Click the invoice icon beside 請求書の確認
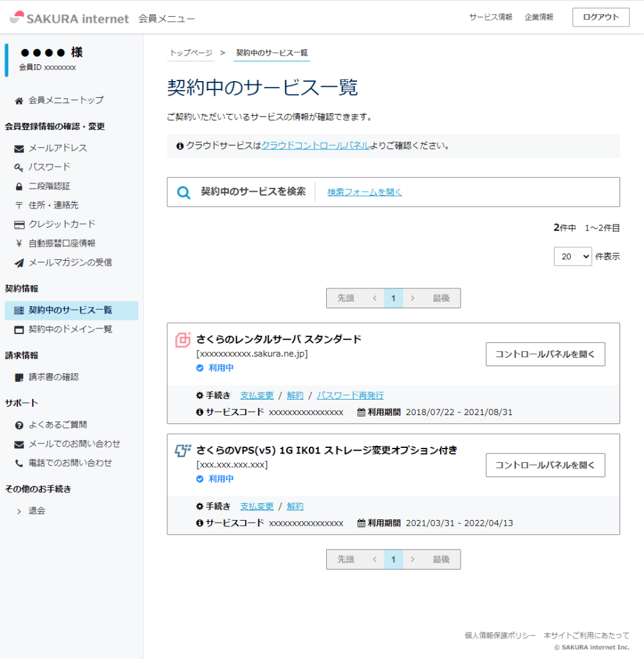644x659 pixels. 19,378
